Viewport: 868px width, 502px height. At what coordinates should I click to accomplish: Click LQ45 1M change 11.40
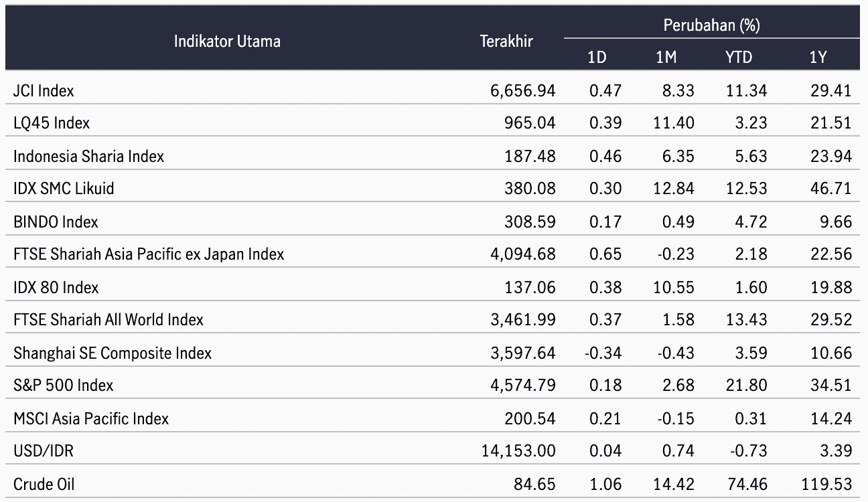tap(674, 122)
